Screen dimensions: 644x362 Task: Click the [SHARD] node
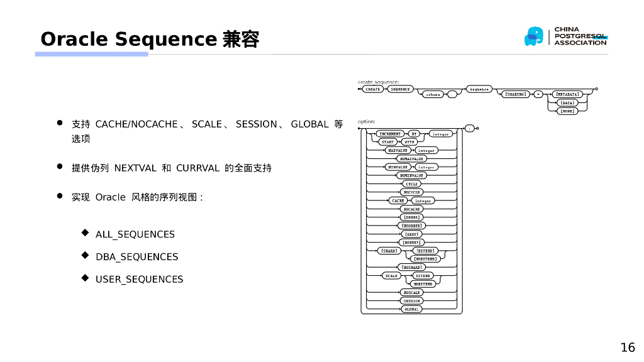pyautogui.click(x=389, y=251)
